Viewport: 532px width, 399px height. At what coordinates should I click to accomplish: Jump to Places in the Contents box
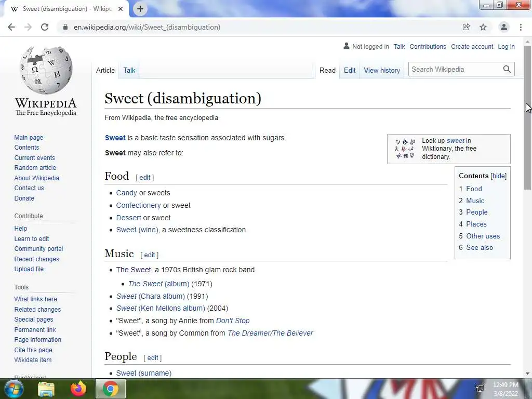pos(476,224)
